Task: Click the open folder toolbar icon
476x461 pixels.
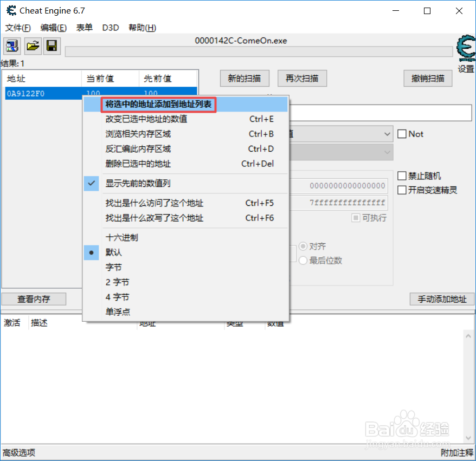Action: [33, 46]
